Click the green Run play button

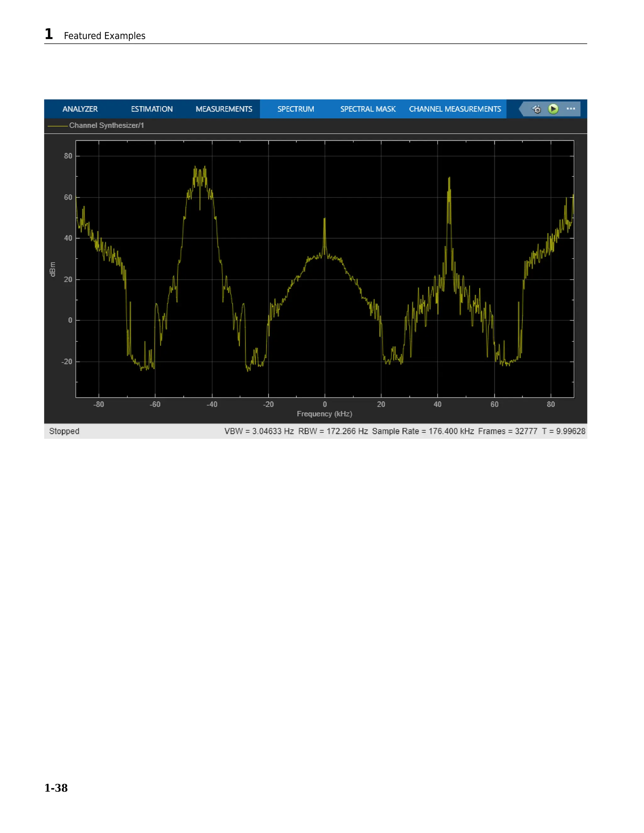pyautogui.click(x=553, y=109)
